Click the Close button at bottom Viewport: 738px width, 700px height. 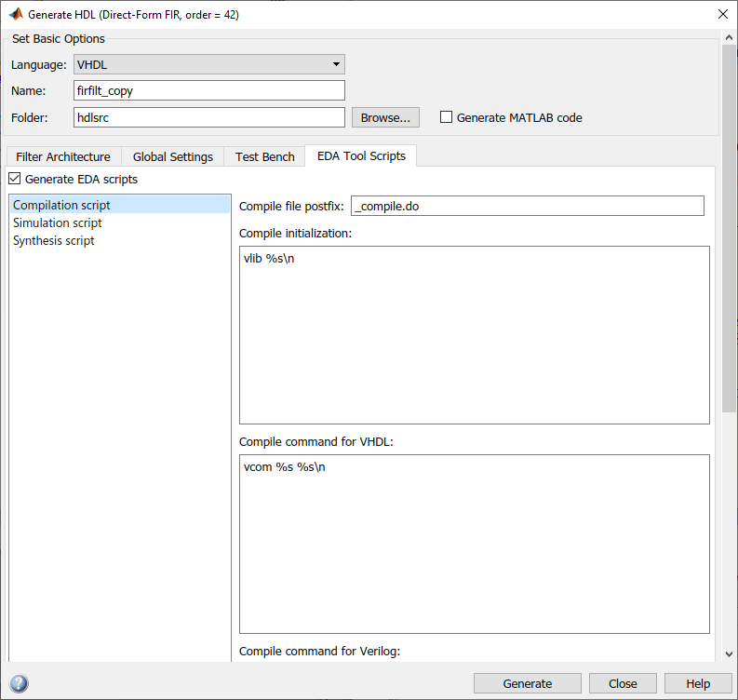tap(623, 683)
